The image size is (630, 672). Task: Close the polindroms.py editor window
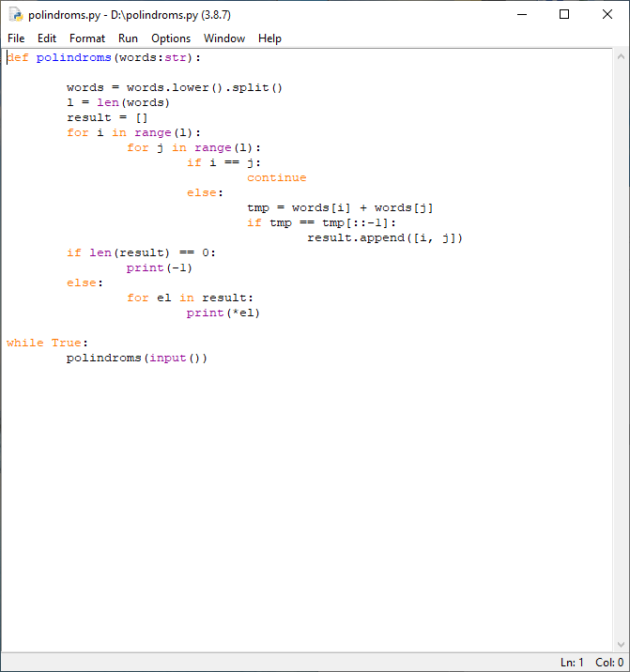[x=607, y=15]
